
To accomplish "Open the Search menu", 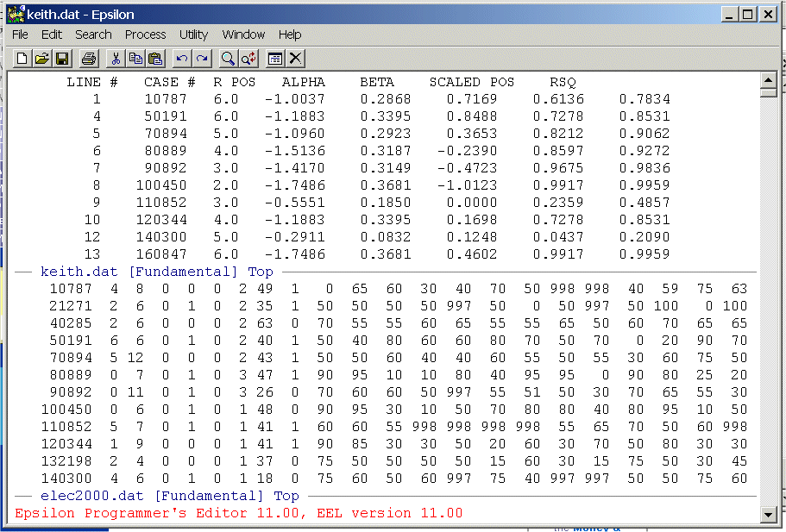I will 93,34.
